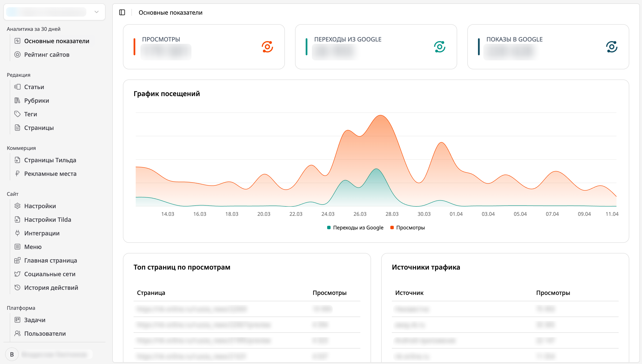This screenshot has width=642, height=364.
Task: Switch to Рейтинг сайтов section
Action: tap(47, 54)
